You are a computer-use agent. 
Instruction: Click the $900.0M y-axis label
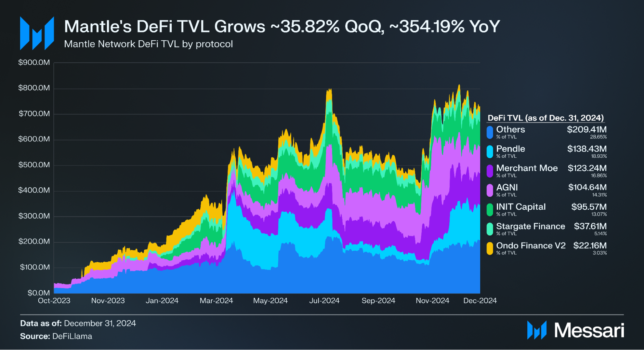click(34, 63)
